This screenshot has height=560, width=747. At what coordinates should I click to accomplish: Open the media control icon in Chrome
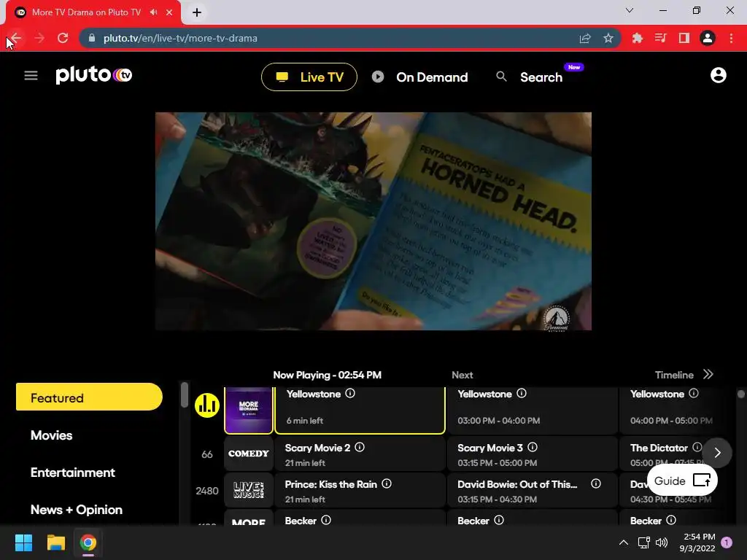pos(660,38)
